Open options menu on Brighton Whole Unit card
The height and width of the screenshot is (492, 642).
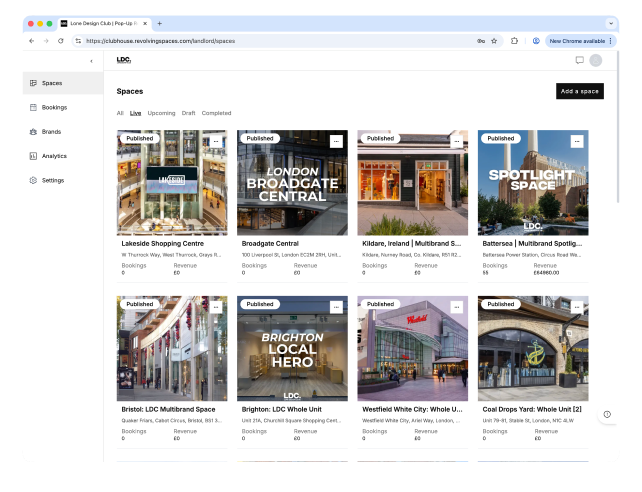336,307
